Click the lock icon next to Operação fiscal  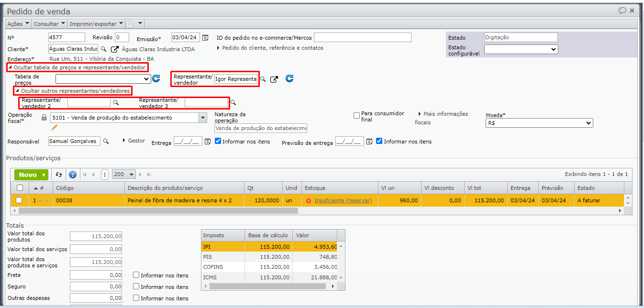click(44, 117)
